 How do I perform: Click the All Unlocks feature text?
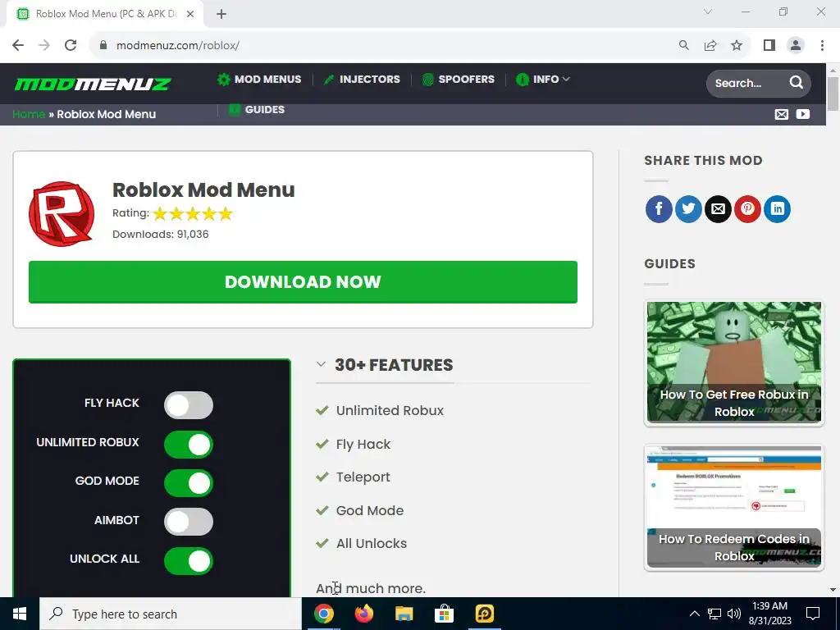[372, 544]
